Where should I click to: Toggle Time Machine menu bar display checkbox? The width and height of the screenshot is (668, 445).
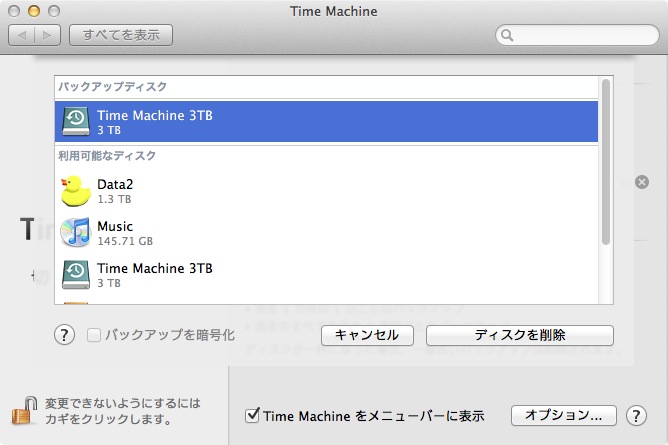pyautogui.click(x=252, y=415)
